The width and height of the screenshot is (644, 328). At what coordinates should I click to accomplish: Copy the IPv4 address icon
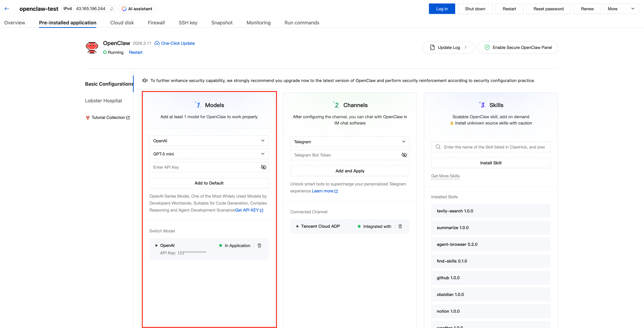tap(112, 9)
